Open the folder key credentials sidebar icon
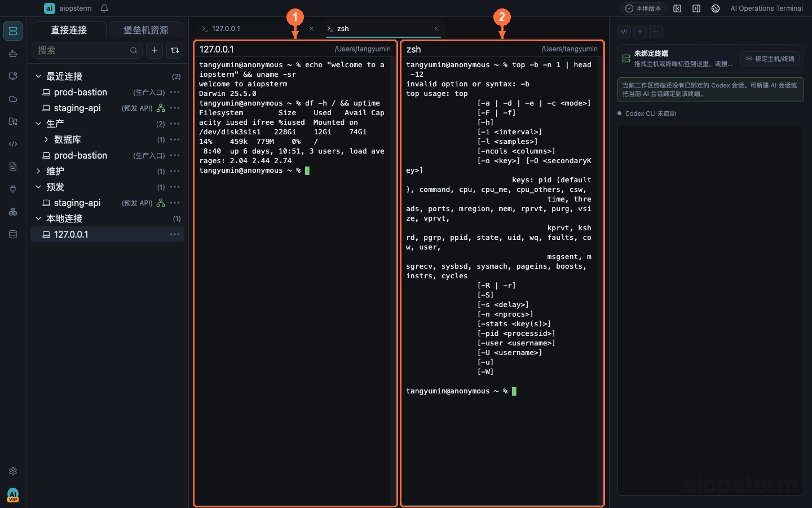This screenshot has width=812, height=508. pyautogui.click(x=13, y=121)
